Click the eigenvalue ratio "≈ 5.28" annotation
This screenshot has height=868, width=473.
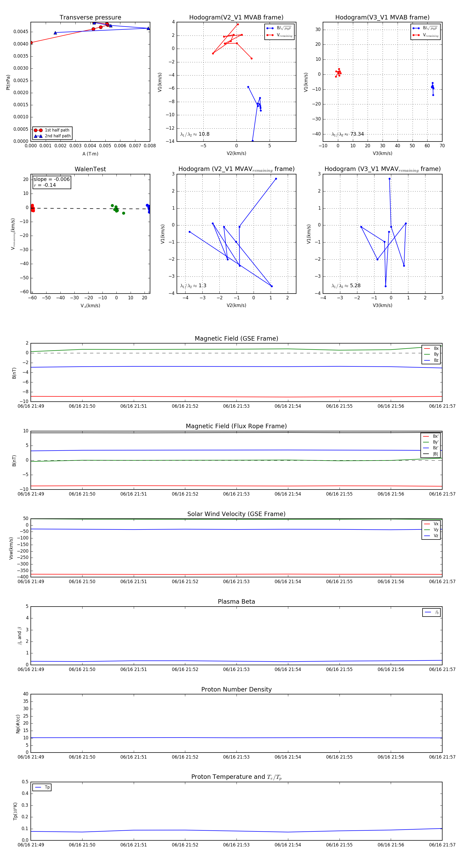pos(346,286)
